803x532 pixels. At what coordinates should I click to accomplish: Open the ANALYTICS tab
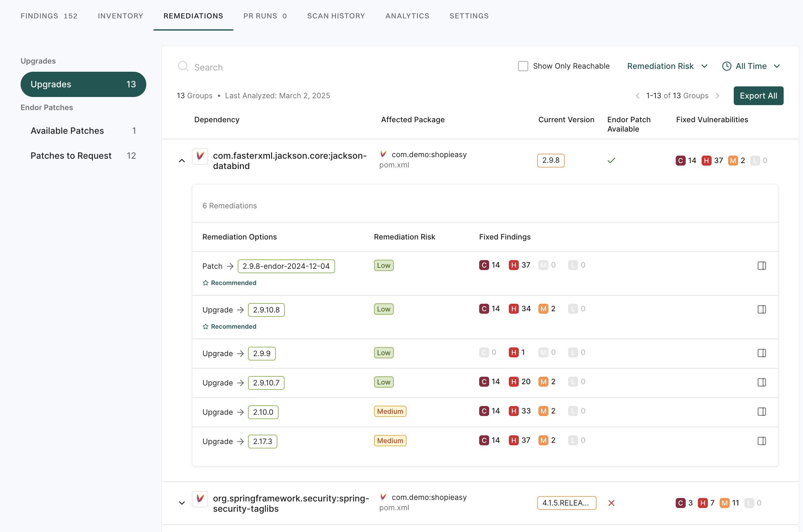pos(407,16)
